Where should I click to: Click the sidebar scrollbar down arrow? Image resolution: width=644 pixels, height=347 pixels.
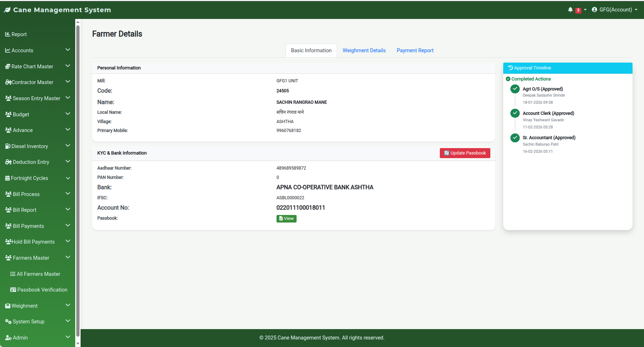[78, 343]
